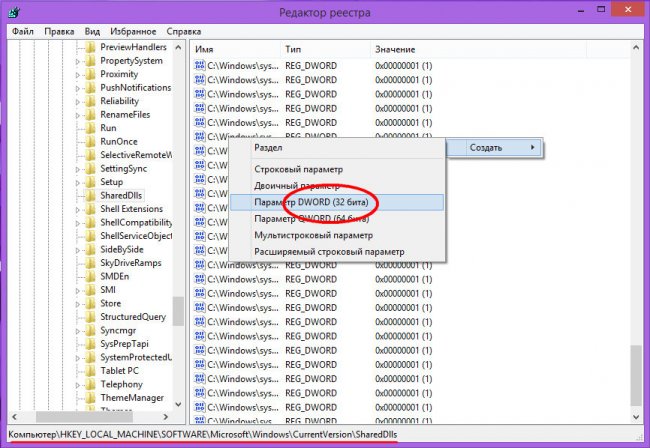This screenshot has height=448, width=650.
Task: Open the Файл menu
Action: [x=22, y=31]
